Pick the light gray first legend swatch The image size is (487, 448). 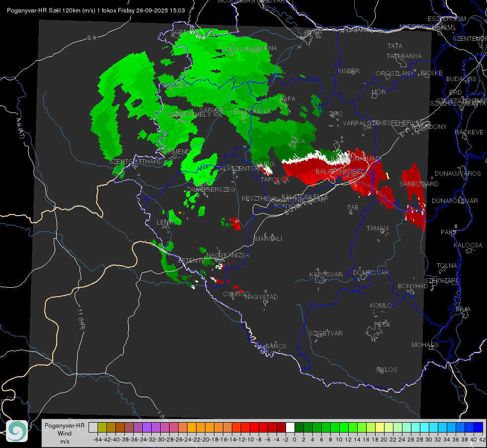(93, 428)
